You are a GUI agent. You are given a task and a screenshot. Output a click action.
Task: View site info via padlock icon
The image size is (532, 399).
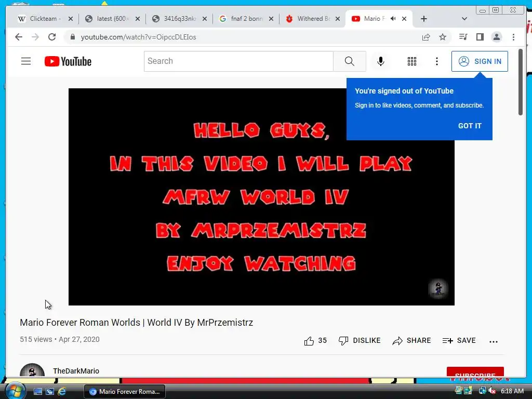tap(72, 37)
